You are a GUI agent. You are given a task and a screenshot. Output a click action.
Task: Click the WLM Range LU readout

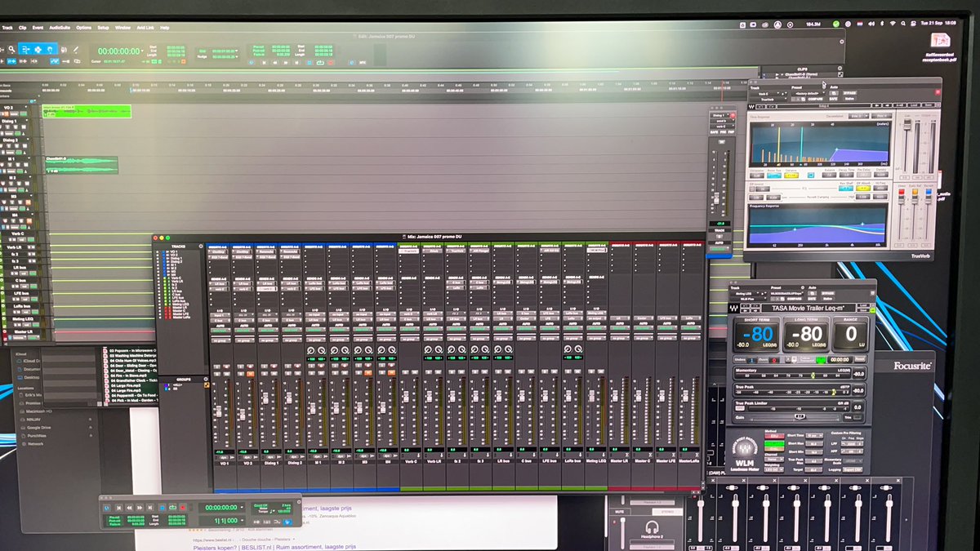851,335
